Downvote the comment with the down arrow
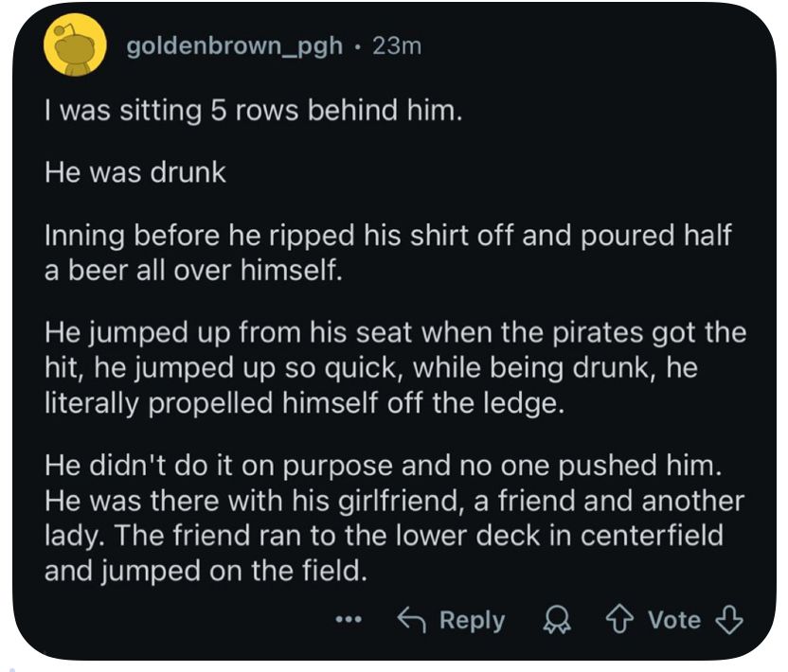788x672 pixels. point(728,619)
